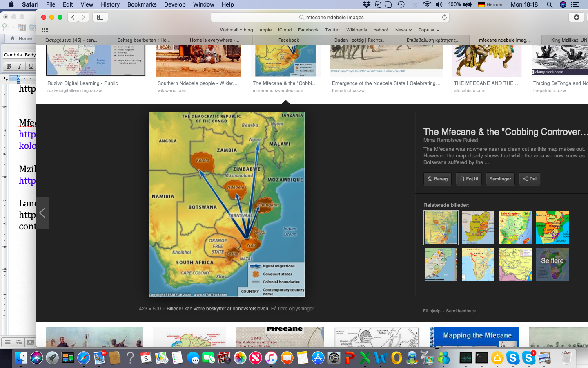Click the Samlinger button

click(x=500, y=179)
